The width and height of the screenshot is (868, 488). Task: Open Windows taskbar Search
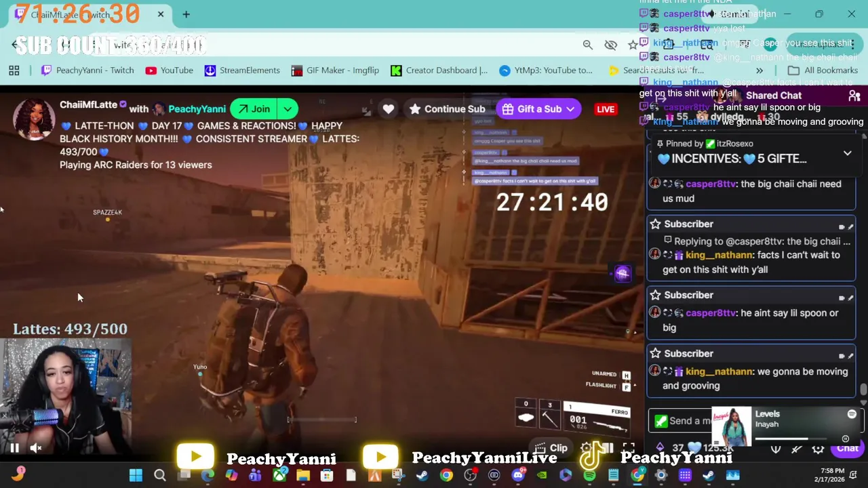tap(160, 475)
